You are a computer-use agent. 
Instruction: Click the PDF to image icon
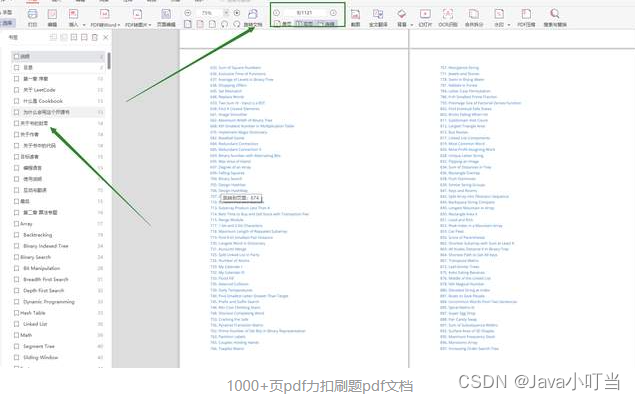137,15
